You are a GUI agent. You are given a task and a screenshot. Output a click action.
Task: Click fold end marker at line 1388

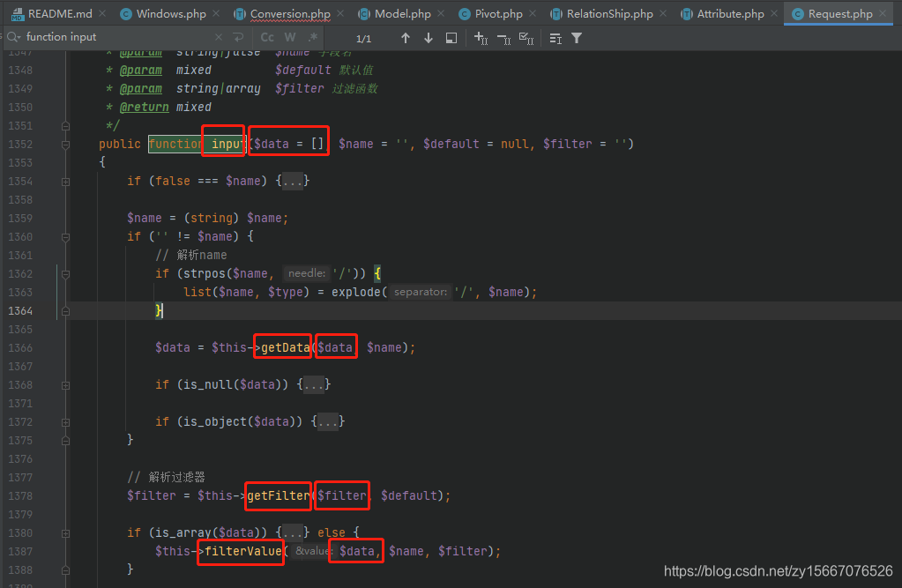point(65,570)
